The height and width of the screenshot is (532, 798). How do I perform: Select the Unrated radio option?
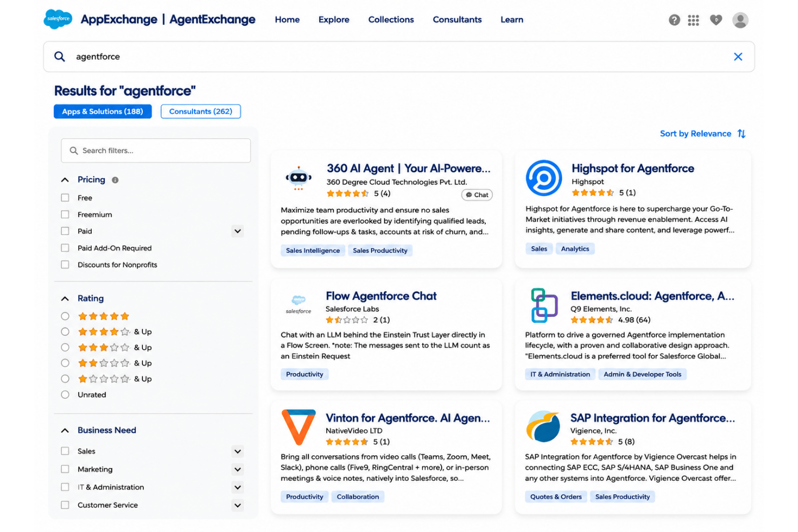pyautogui.click(x=65, y=395)
